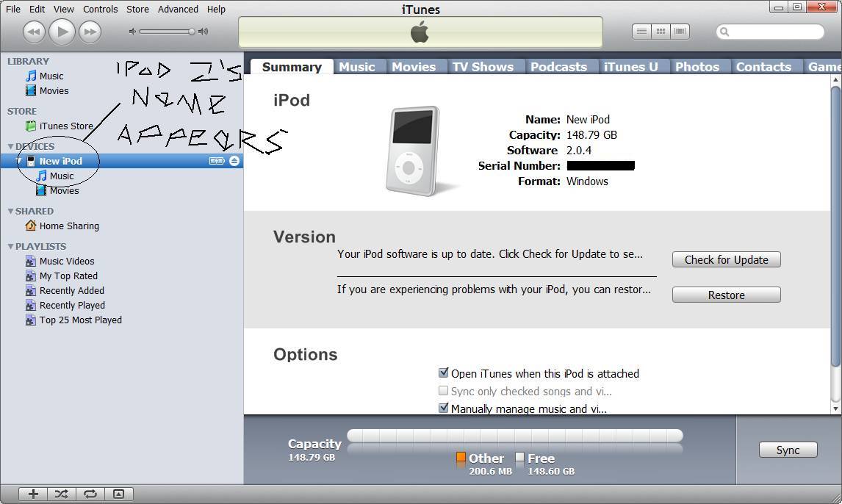Collapse the Playlists section
The width and height of the screenshot is (842, 504).
coord(10,246)
